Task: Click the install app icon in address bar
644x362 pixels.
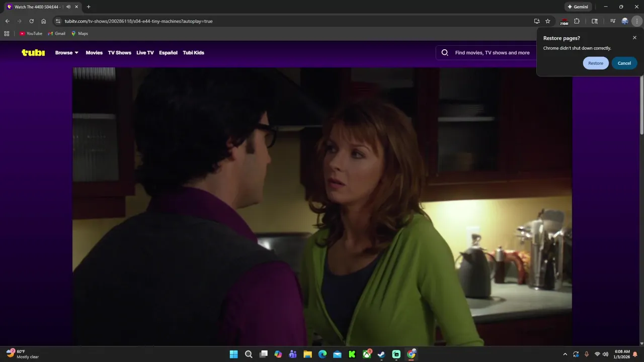Action: tap(537, 21)
